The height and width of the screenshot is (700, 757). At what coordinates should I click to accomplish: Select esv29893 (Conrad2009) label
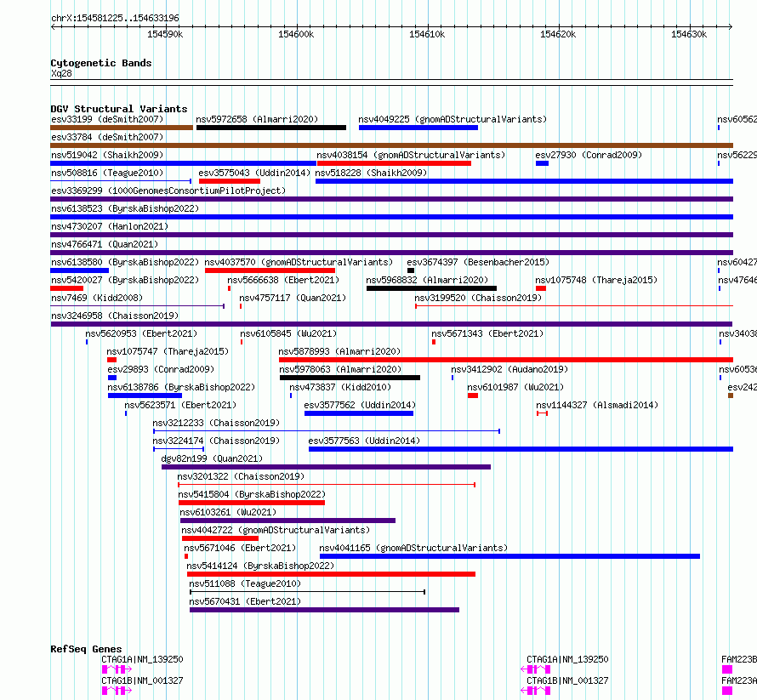click(x=161, y=369)
